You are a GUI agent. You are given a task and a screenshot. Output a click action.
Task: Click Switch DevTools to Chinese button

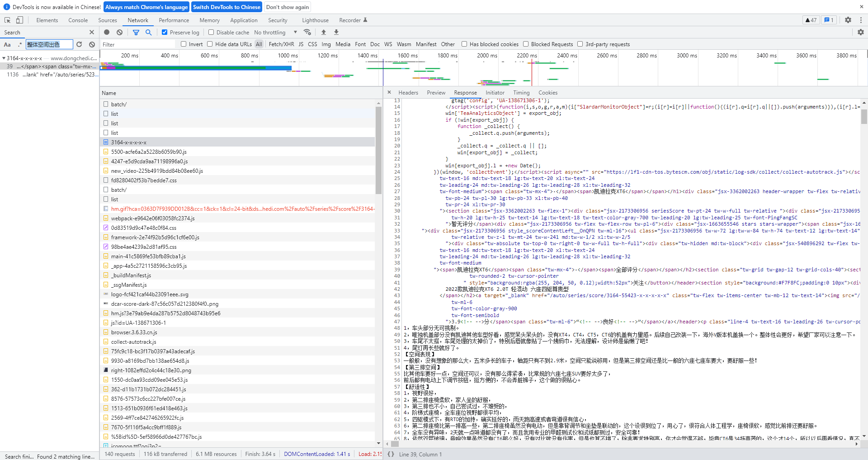pos(226,7)
